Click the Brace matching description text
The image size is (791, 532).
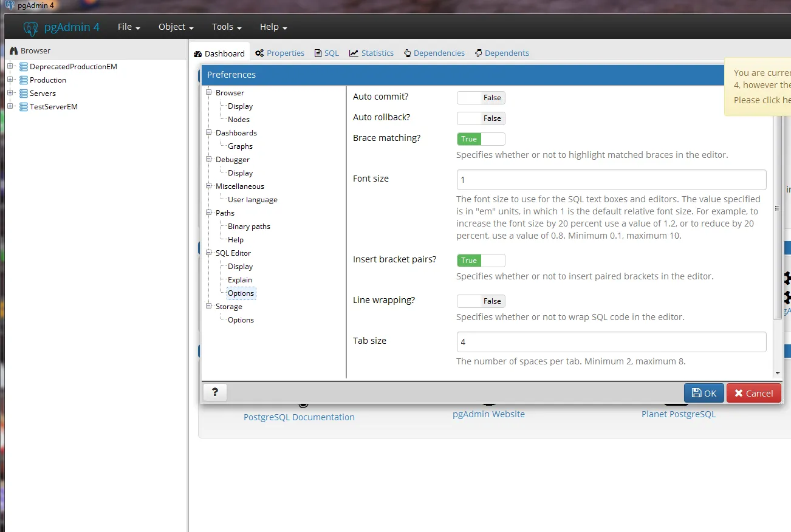tap(592, 155)
